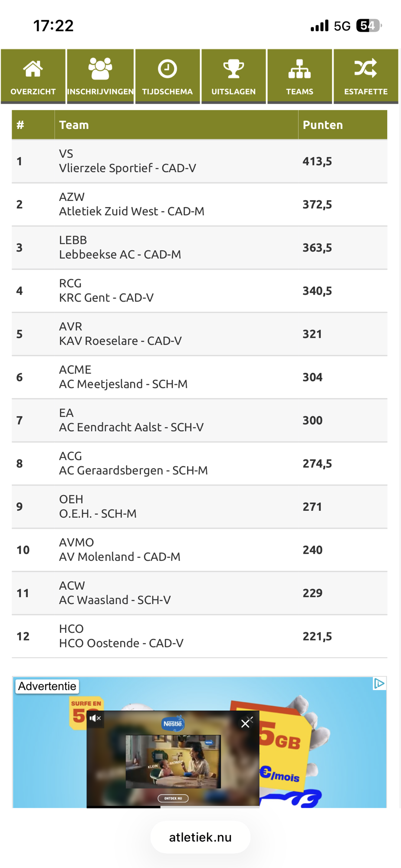
Task: Select AC Meetjesland - SCH-M team
Action: (x=199, y=377)
